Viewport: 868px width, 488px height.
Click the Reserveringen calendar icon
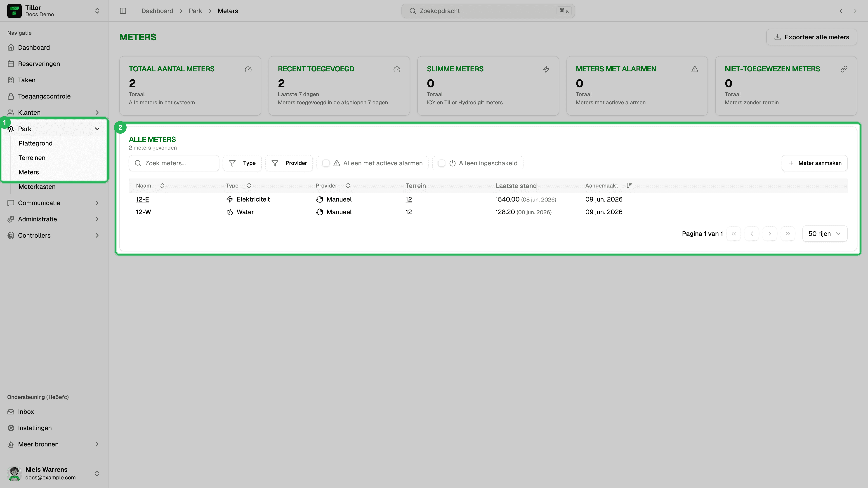(11, 64)
